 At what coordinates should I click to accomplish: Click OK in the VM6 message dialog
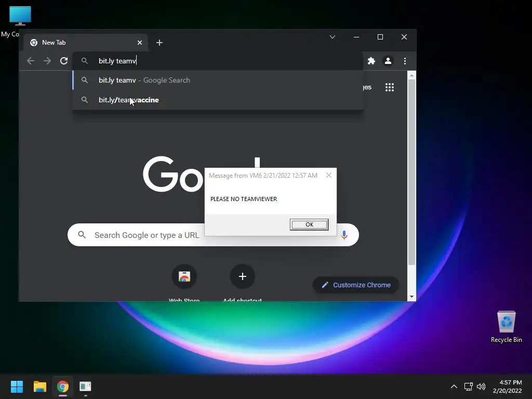pos(309,224)
